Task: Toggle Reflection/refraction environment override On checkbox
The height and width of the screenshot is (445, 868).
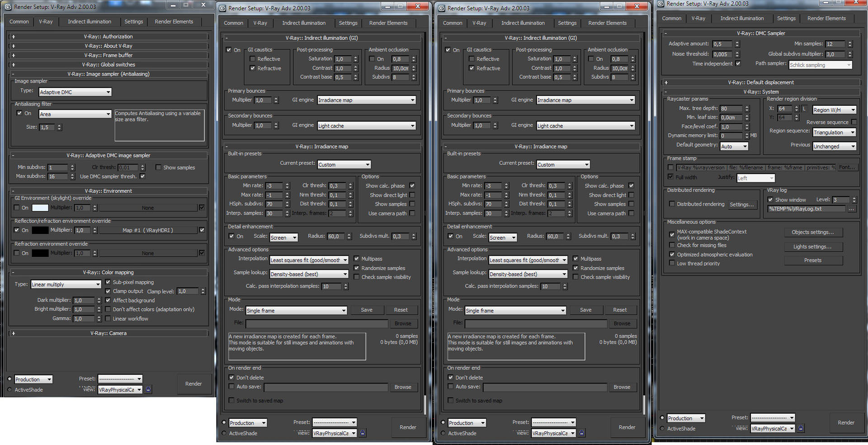Action: [17, 230]
